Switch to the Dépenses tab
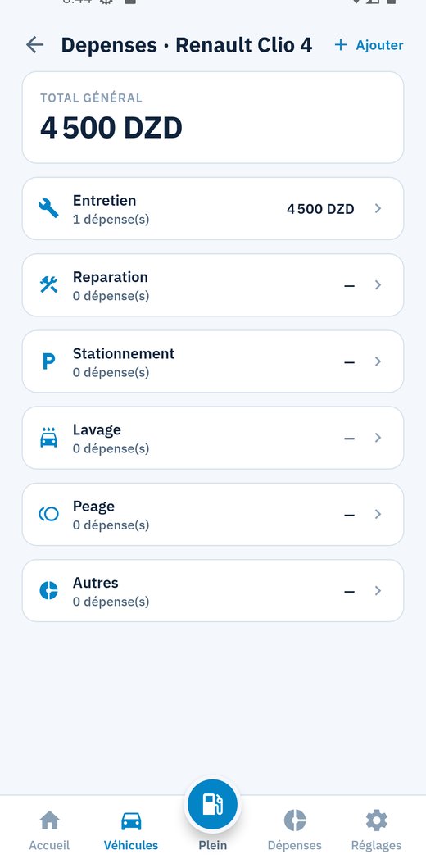Viewport: 426px width, 868px height. coord(294,830)
